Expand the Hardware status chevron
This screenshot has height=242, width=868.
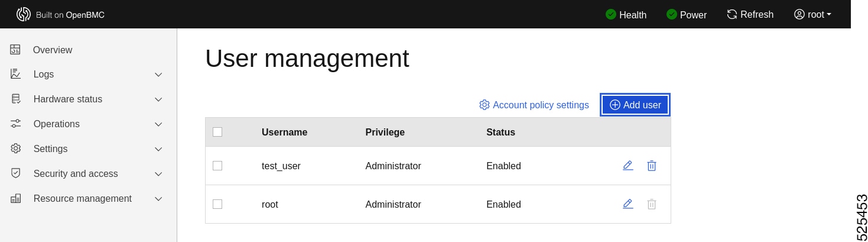click(158, 99)
